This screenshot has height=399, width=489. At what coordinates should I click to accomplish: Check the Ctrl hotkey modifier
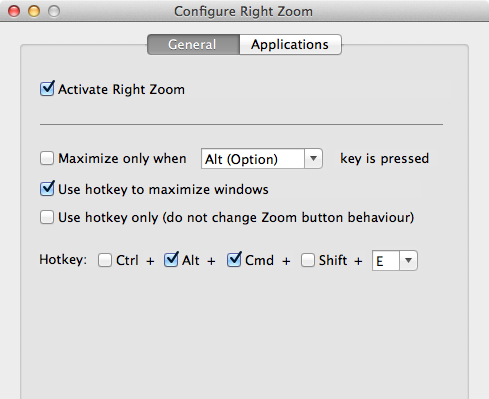(x=105, y=260)
